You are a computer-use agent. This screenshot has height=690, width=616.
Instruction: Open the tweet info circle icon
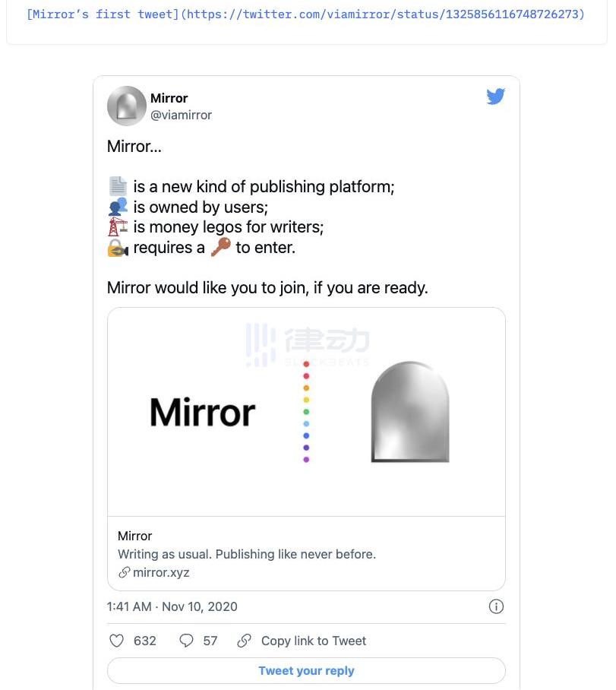[496, 606]
